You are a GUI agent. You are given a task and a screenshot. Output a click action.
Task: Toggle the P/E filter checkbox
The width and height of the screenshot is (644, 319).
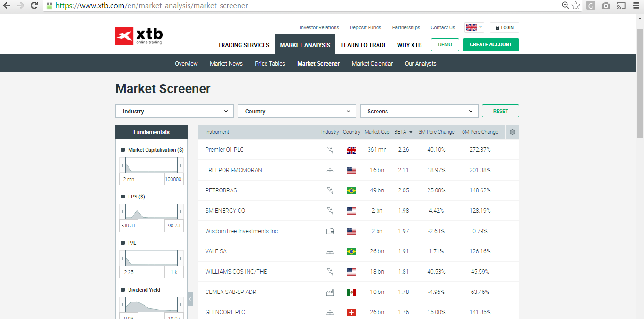123,243
